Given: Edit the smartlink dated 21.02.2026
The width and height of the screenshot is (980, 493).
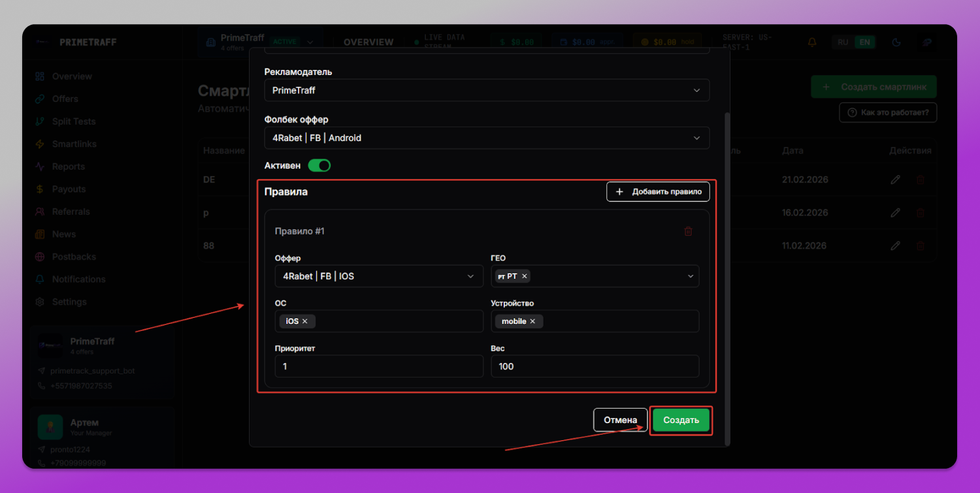Looking at the screenshot, I should pos(895,180).
